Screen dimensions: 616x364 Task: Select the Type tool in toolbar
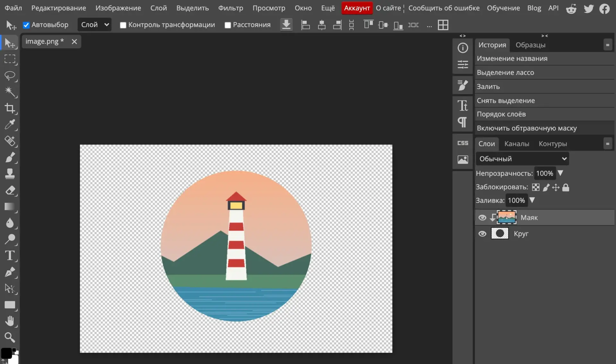[10, 256]
